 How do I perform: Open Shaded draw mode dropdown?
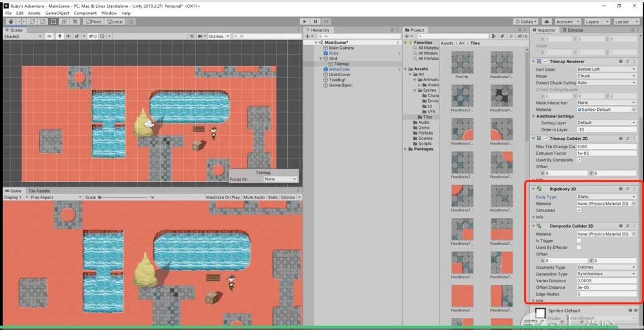coord(23,36)
